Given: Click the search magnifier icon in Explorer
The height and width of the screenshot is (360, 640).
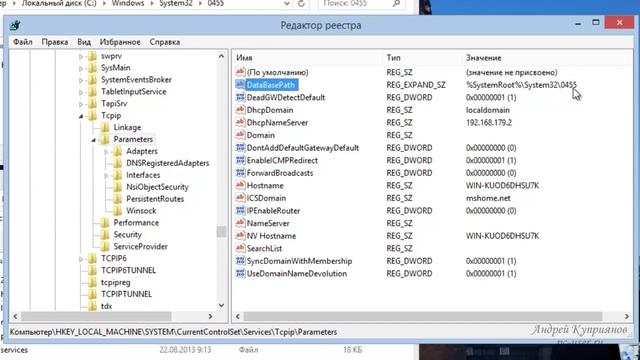Looking at the screenshot, I should (396, 3).
